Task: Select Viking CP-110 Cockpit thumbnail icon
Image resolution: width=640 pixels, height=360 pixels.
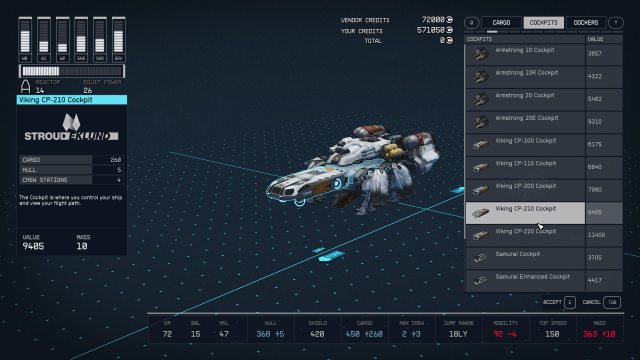Action: pos(481,167)
